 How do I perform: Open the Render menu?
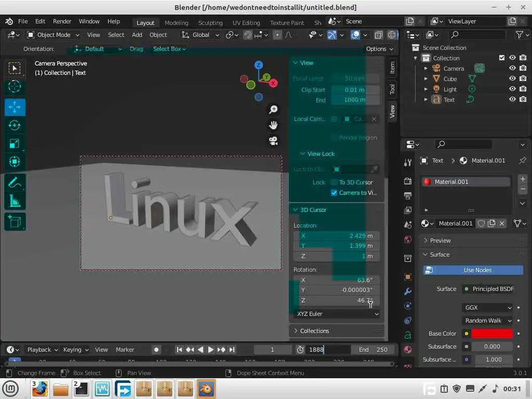62,21
